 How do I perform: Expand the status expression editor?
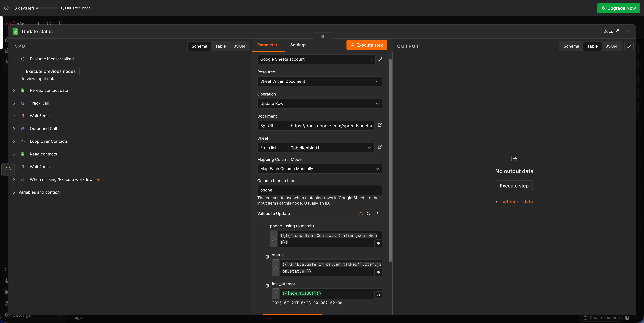pyautogui.click(x=378, y=272)
